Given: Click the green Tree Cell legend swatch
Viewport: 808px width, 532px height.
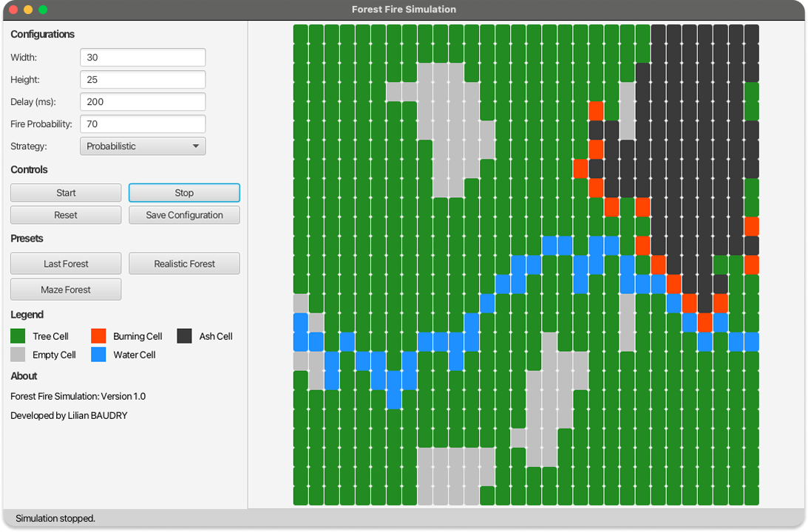Looking at the screenshot, I should coord(18,336).
